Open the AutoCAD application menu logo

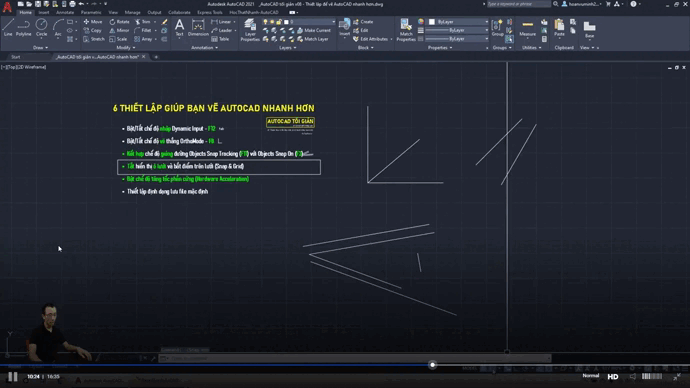pos(7,7)
